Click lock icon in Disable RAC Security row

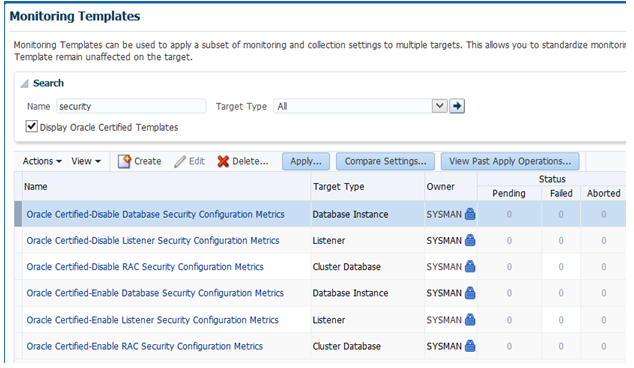coord(470,266)
